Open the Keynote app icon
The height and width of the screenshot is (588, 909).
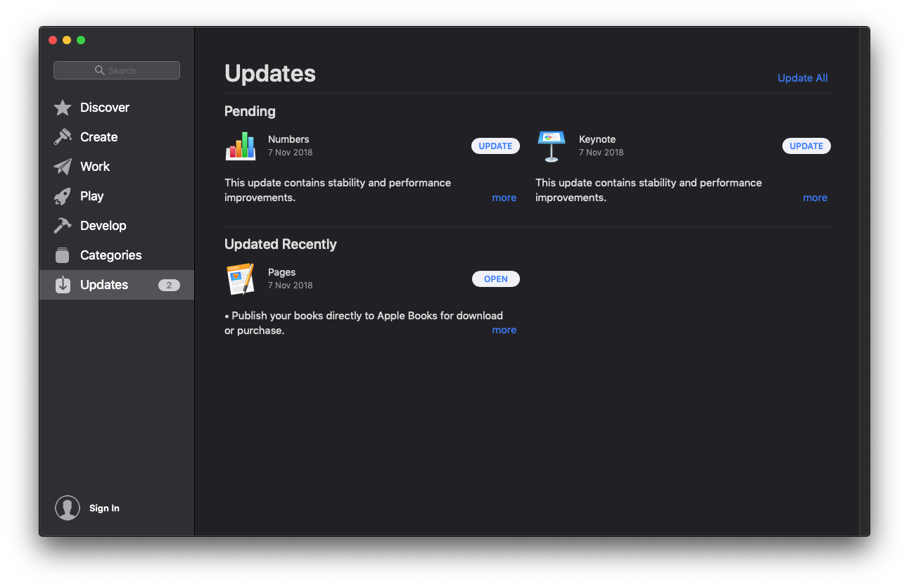point(552,146)
